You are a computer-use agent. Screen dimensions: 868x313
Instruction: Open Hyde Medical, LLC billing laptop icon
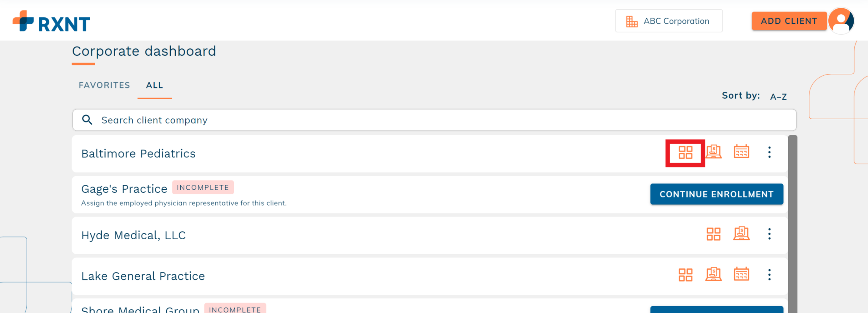coord(741,233)
